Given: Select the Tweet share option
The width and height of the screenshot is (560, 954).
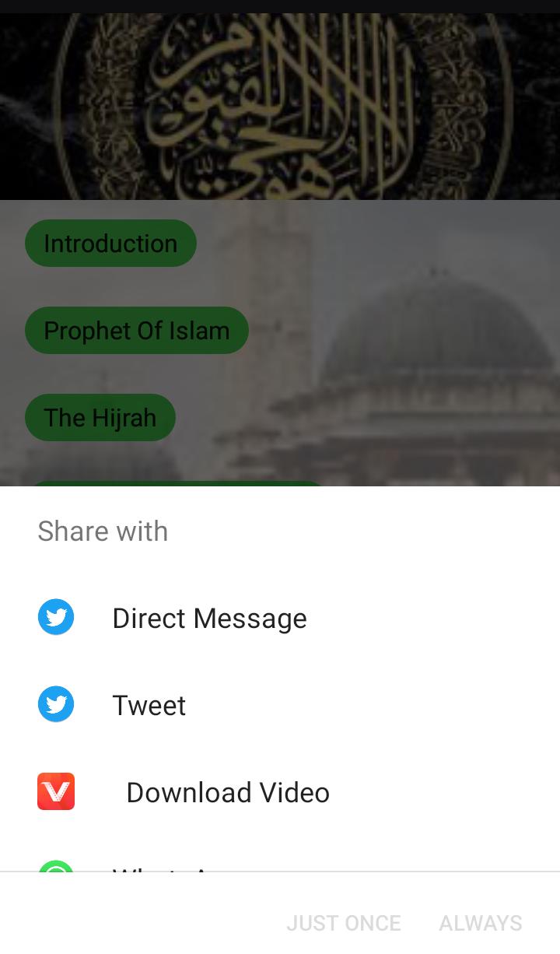Looking at the screenshot, I should (x=280, y=705).
